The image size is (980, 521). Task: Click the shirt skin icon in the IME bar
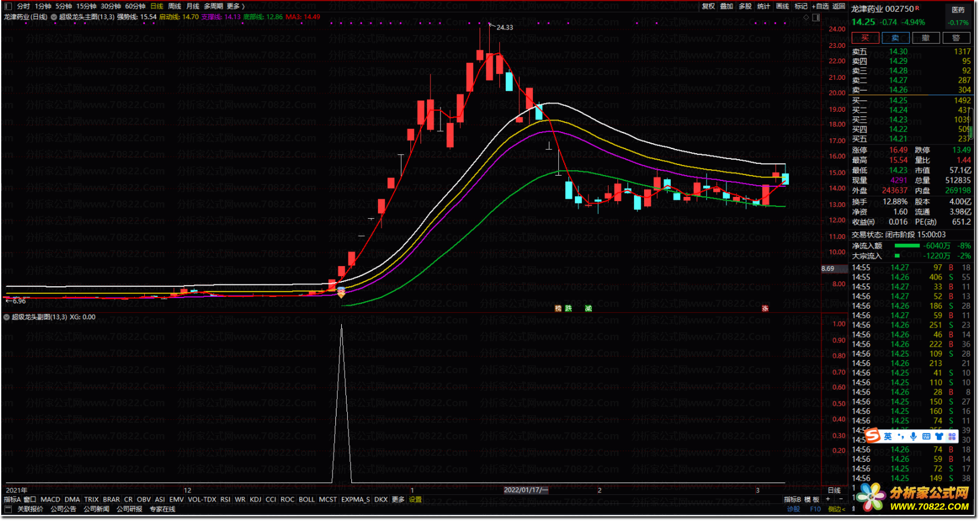(x=939, y=436)
